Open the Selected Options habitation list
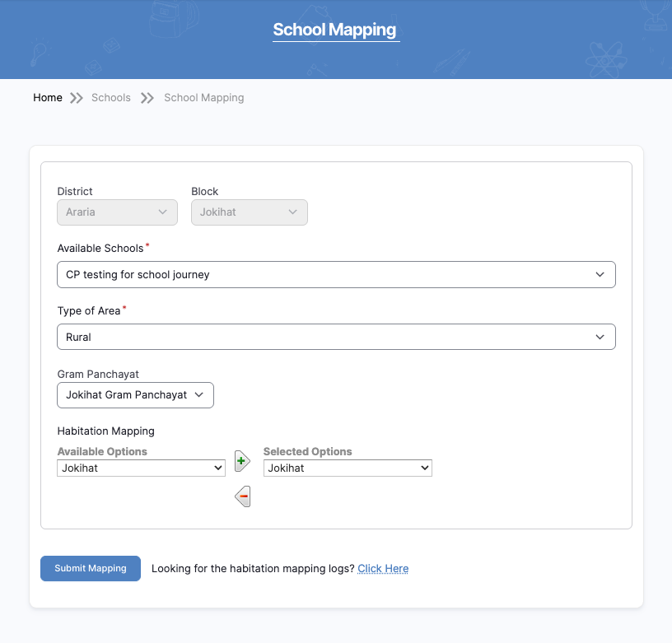This screenshot has height=643, width=672. pyautogui.click(x=348, y=468)
